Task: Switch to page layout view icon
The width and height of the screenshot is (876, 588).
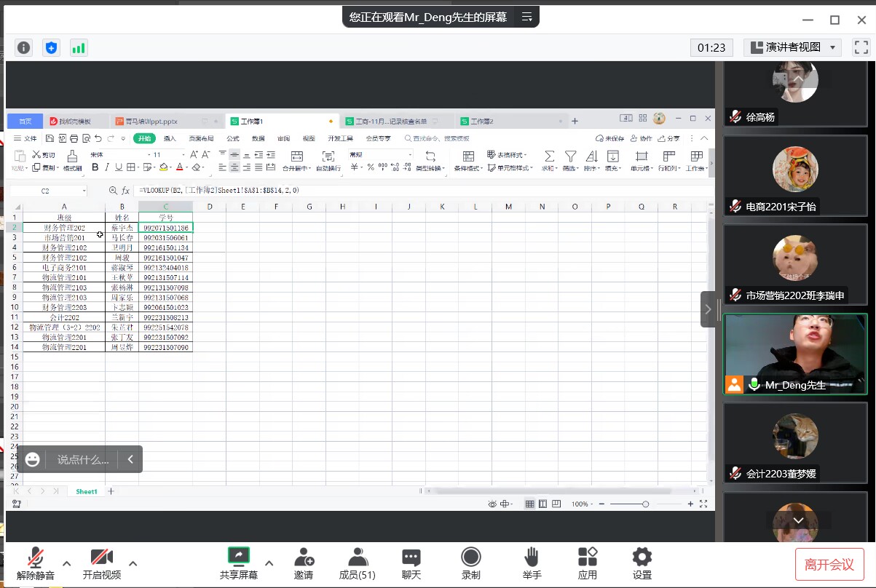Action: [543, 504]
